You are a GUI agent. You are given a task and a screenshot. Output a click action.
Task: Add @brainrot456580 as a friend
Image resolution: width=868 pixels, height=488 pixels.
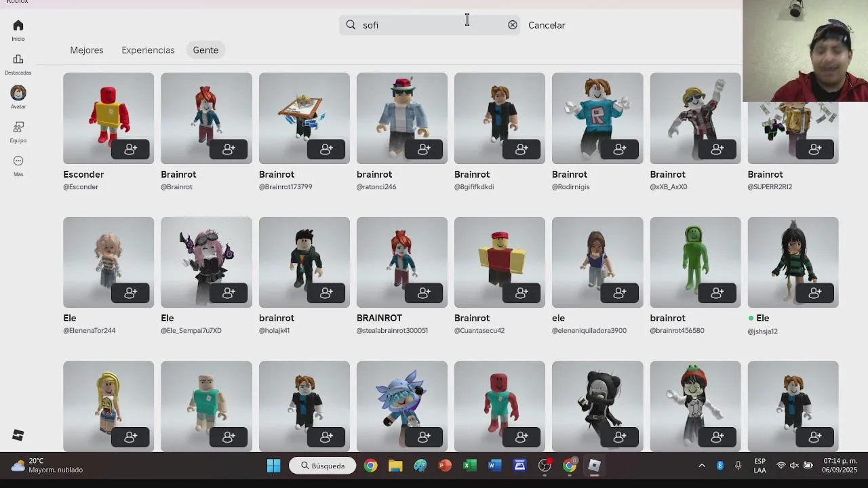(717, 293)
